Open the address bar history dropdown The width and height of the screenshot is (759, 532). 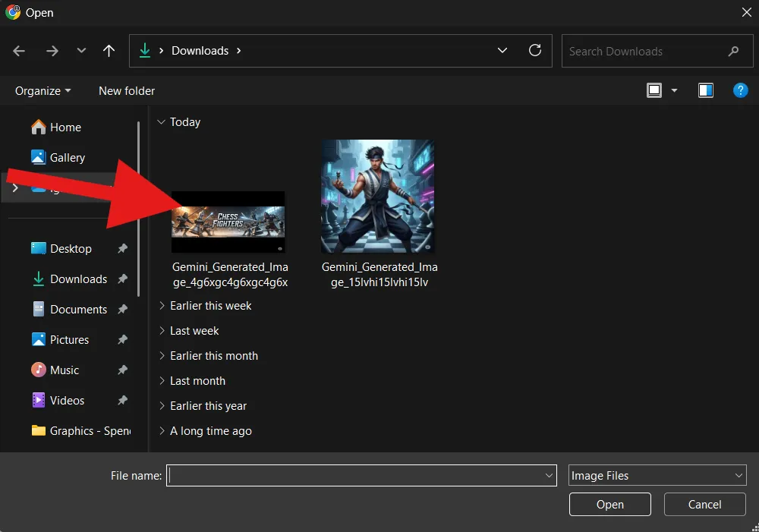click(x=502, y=50)
